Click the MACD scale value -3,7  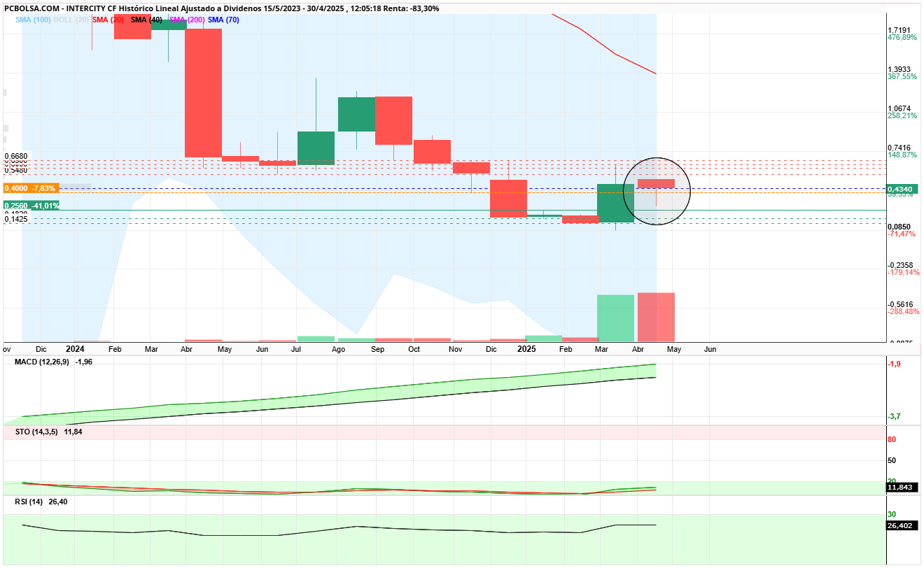(x=895, y=417)
